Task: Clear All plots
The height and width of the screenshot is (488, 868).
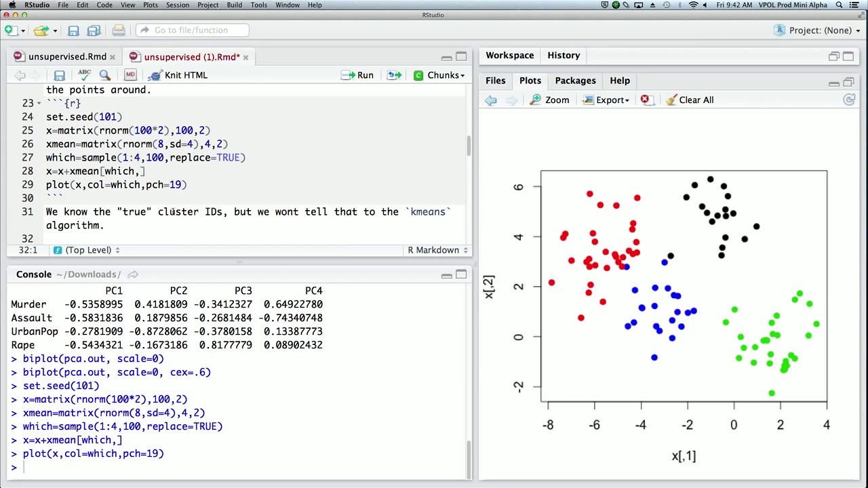Action: [690, 100]
